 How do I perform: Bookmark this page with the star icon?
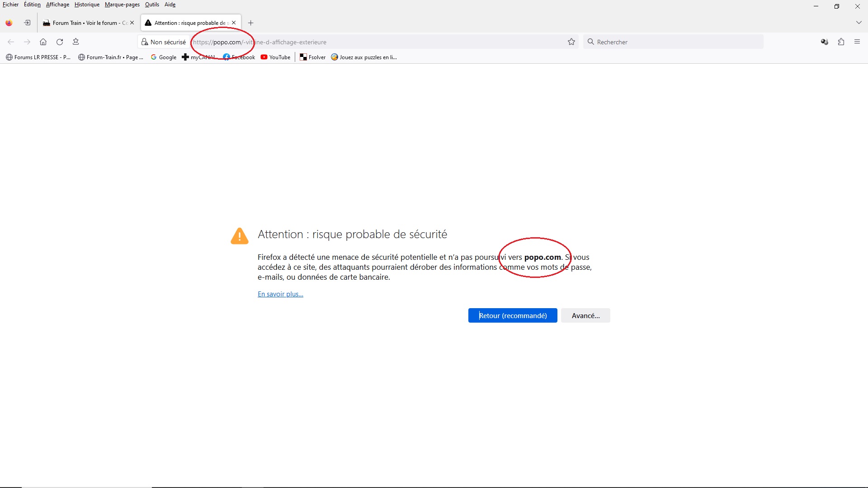pyautogui.click(x=571, y=42)
